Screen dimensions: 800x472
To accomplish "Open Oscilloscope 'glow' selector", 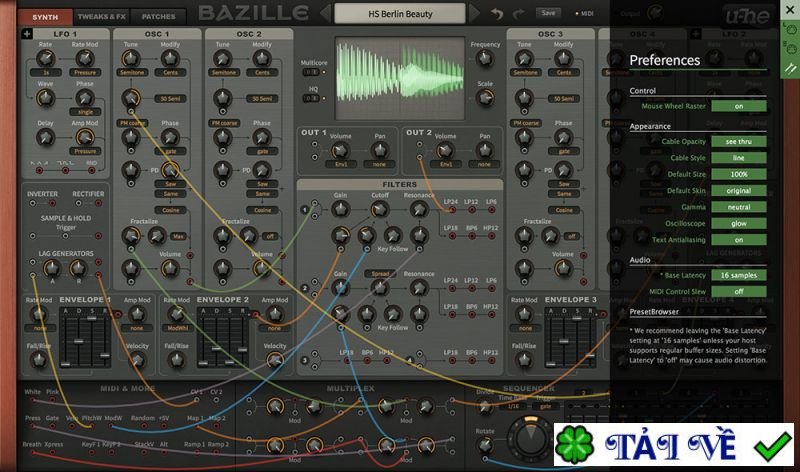I will (x=739, y=223).
